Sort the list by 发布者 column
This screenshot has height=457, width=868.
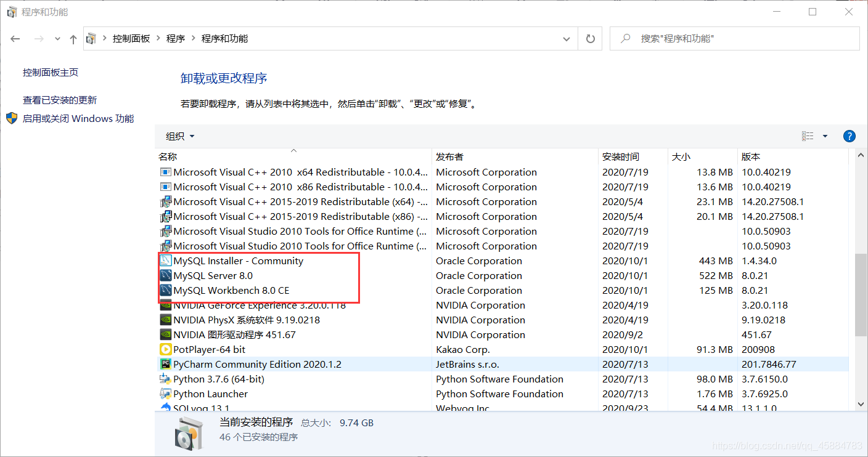pyautogui.click(x=515, y=157)
